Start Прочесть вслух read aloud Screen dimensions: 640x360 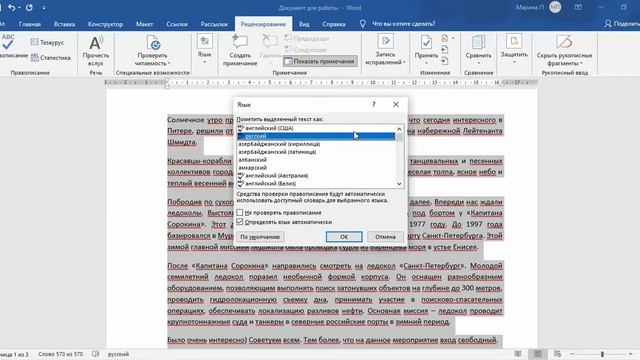click(x=96, y=50)
